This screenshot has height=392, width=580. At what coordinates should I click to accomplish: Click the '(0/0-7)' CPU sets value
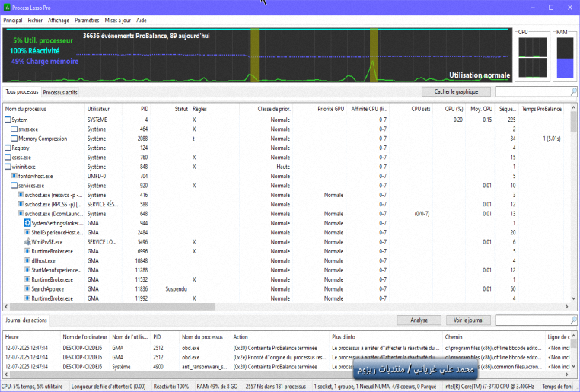(422, 214)
